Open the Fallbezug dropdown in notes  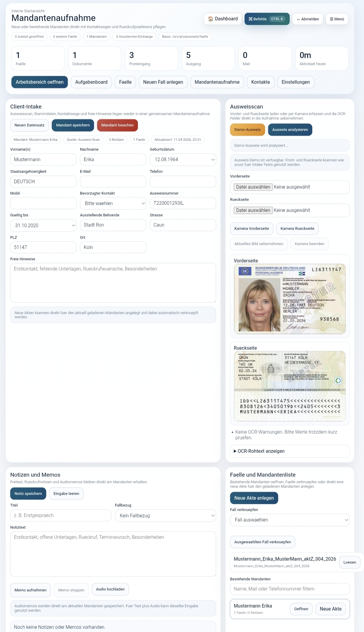point(165,516)
